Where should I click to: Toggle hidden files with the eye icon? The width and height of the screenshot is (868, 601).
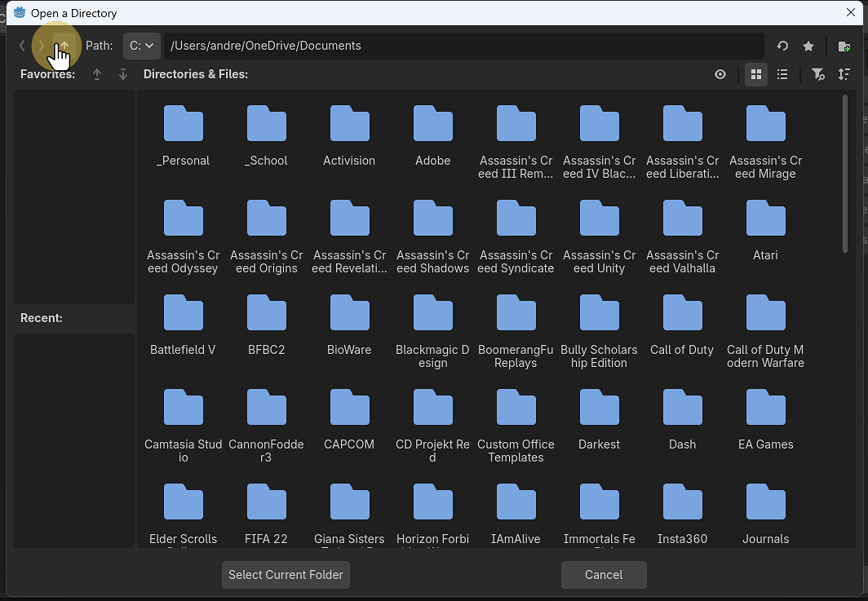click(720, 74)
